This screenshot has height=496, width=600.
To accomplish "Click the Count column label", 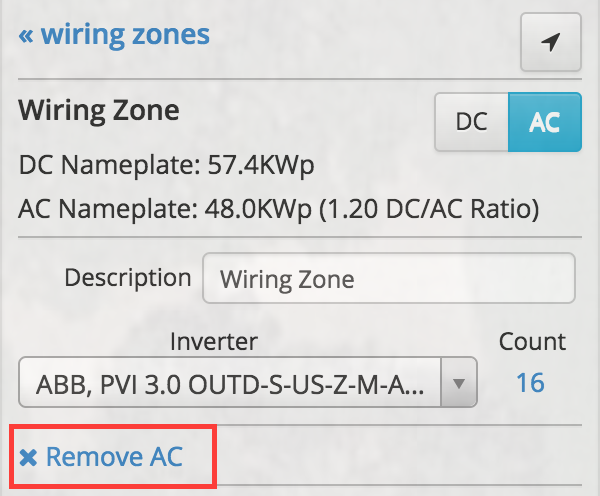I will coord(532,342).
